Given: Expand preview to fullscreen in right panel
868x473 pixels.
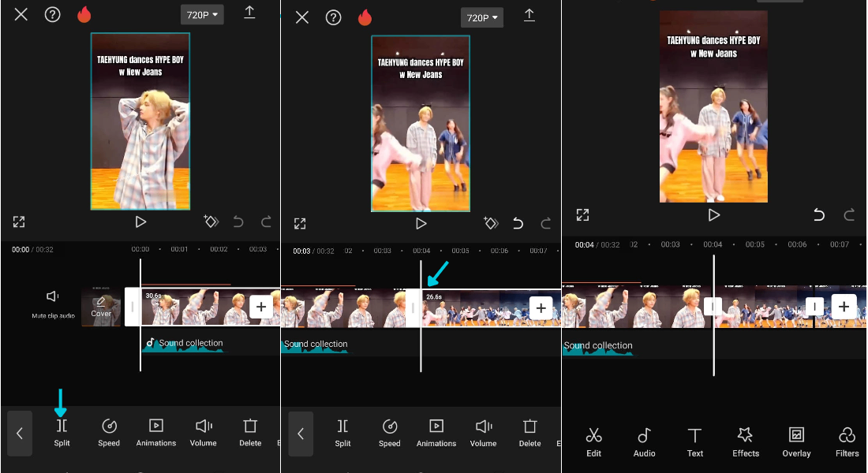Looking at the screenshot, I should pyautogui.click(x=582, y=214).
